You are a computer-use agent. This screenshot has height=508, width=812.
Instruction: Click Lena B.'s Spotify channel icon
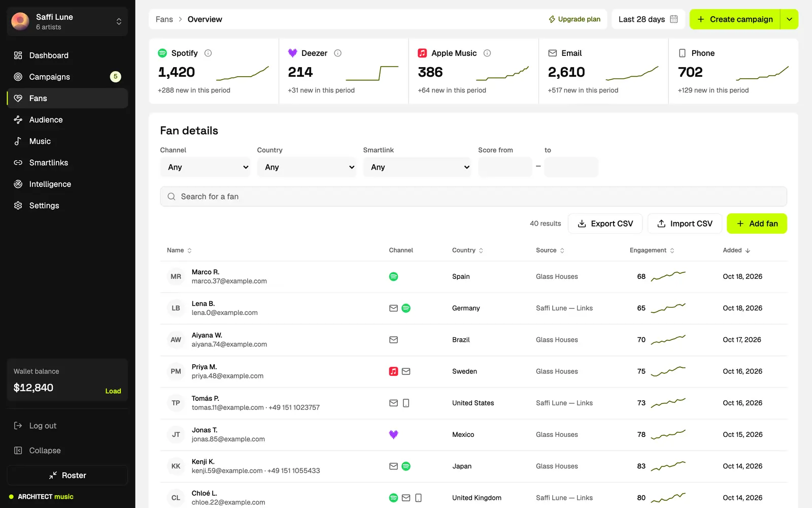406,308
